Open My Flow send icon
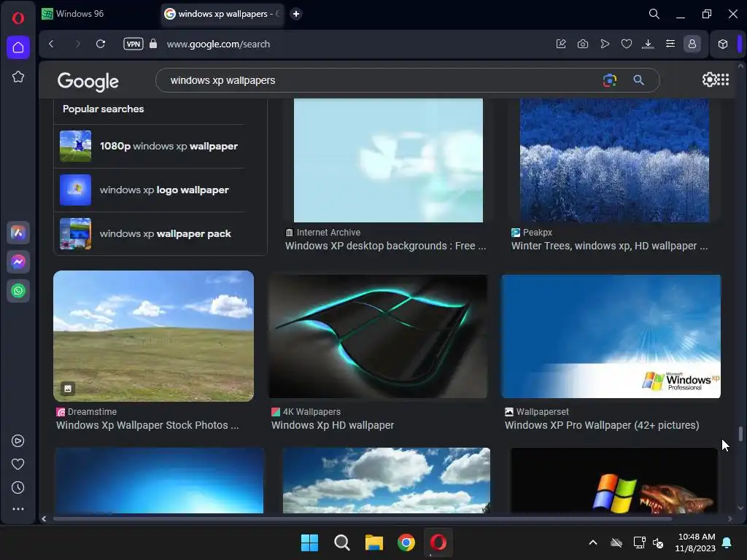 tap(605, 44)
